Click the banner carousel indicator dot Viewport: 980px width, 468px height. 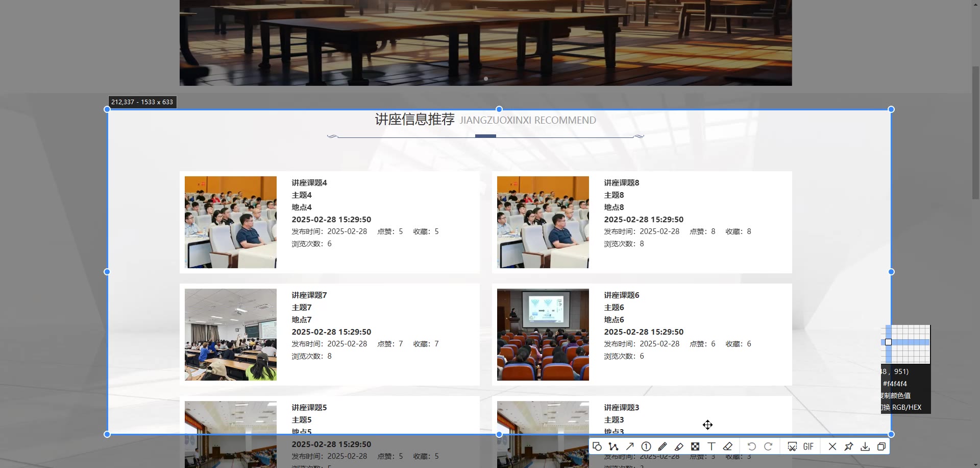pyautogui.click(x=486, y=79)
